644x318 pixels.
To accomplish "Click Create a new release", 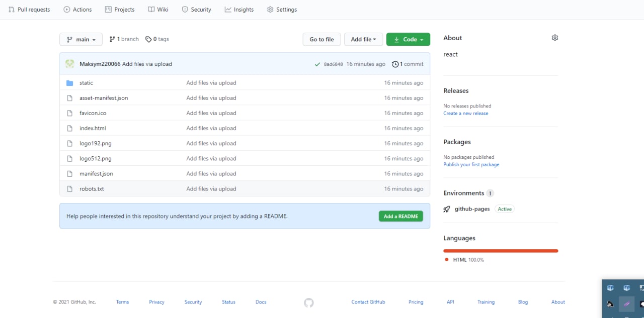I will 465,114.
